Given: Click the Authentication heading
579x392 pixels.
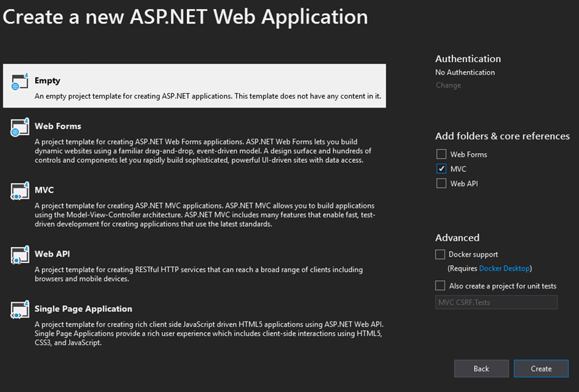Looking at the screenshot, I should tap(468, 59).
